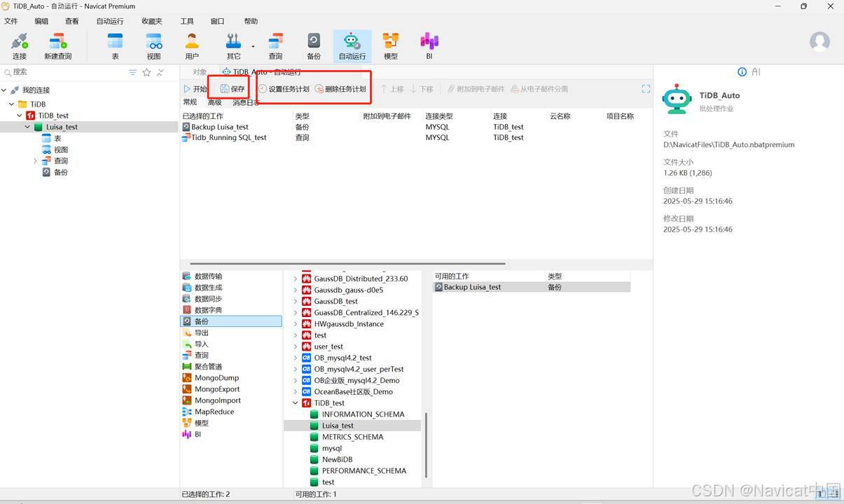The image size is (844, 504).
Task: Open the 文件 (File) menu
Action: (11, 21)
